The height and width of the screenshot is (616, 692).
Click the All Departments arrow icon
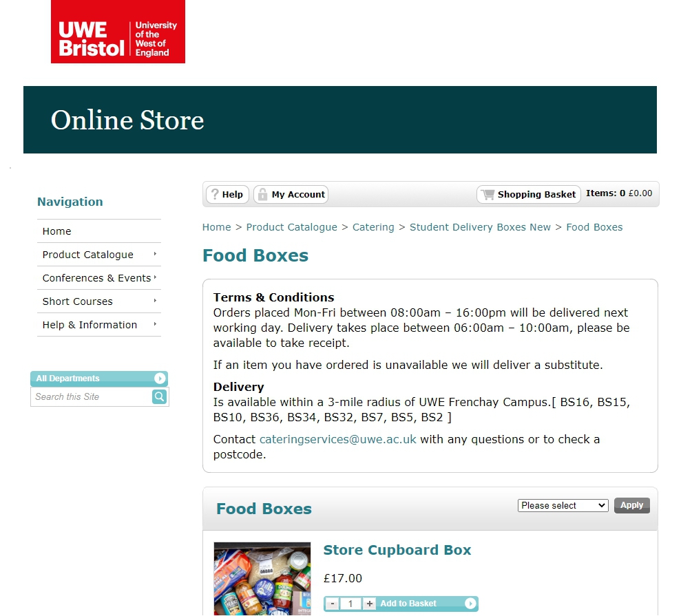[x=160, y=379]
